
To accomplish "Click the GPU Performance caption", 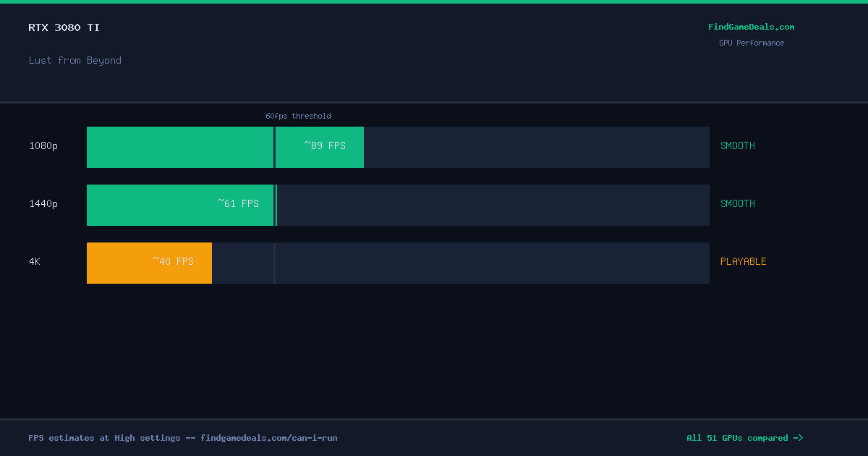I will [752, 43].
